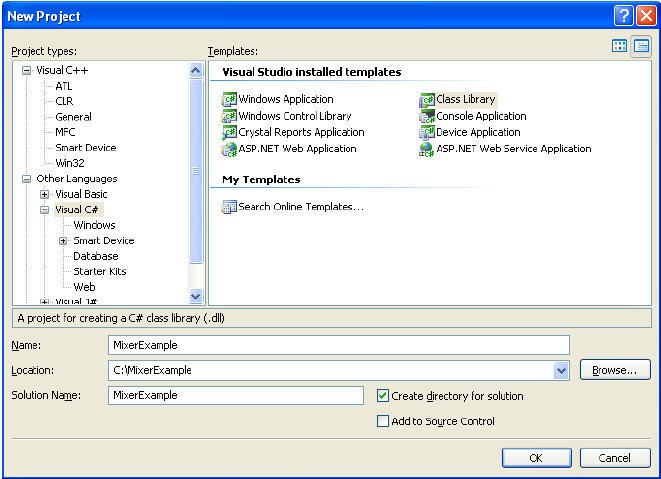The height and width of the screenshot is (479, 661).
Task: Click the Windows Application template label
Action: 286,100
